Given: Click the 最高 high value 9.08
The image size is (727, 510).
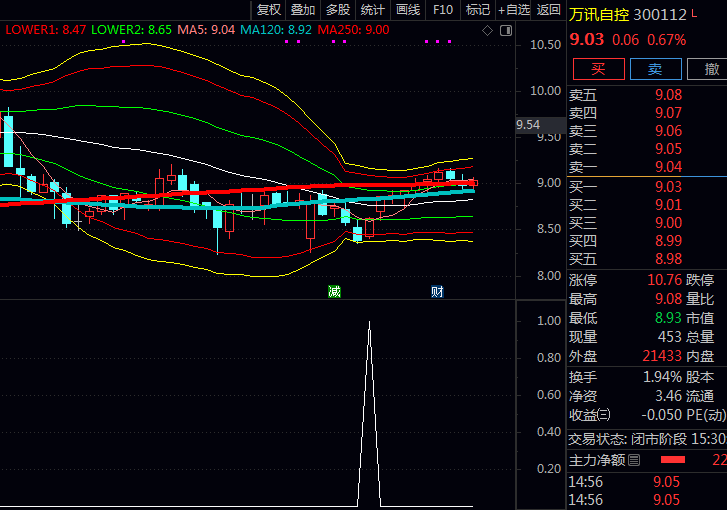Looking at the screenshot, I should coord(668,299).
